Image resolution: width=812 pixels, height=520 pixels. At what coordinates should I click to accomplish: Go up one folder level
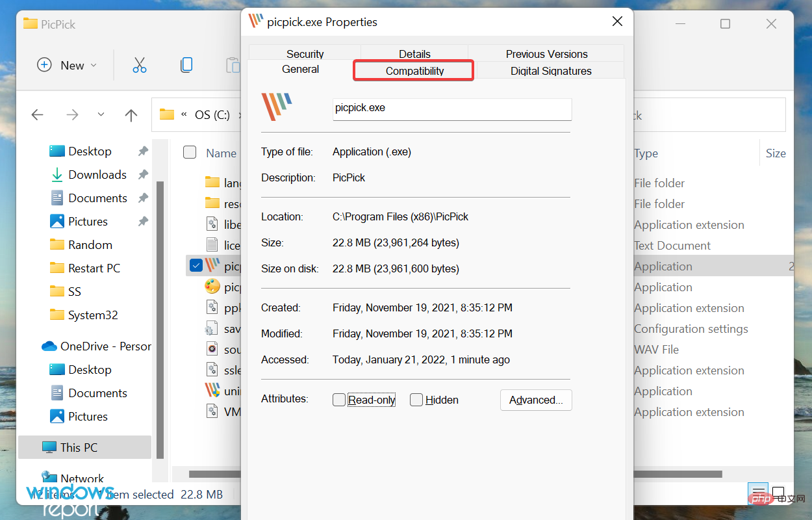pos(131,115)
